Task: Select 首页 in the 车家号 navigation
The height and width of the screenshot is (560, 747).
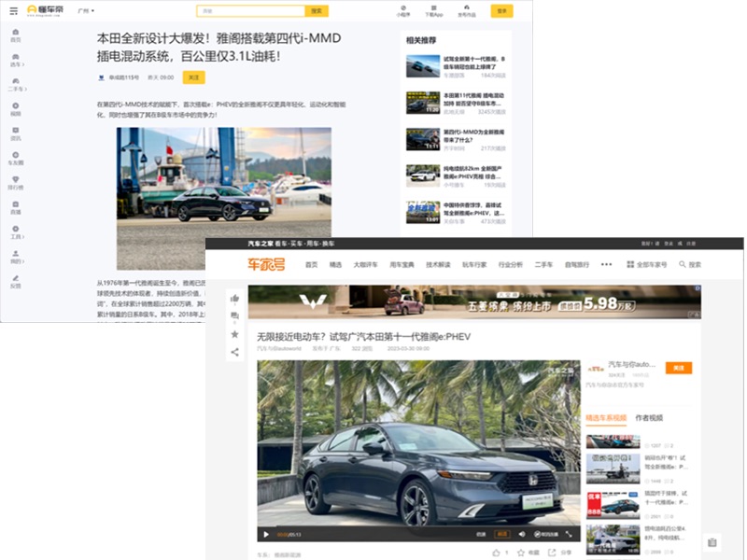Action: click(311, 264)
